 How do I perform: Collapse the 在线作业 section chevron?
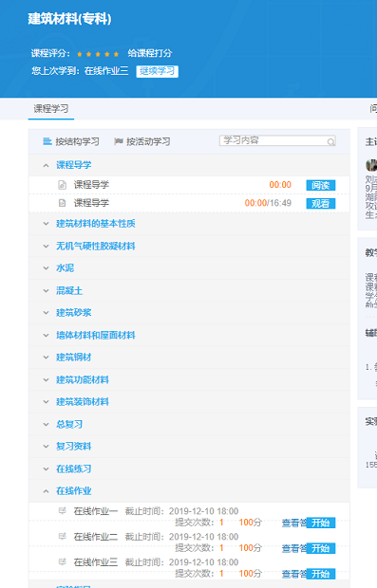point(47,491)
